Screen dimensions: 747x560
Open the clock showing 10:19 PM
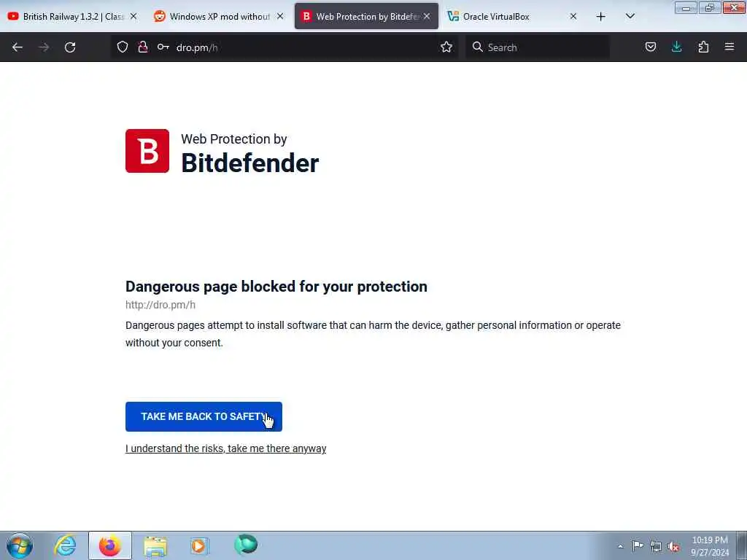click(710, 546)
